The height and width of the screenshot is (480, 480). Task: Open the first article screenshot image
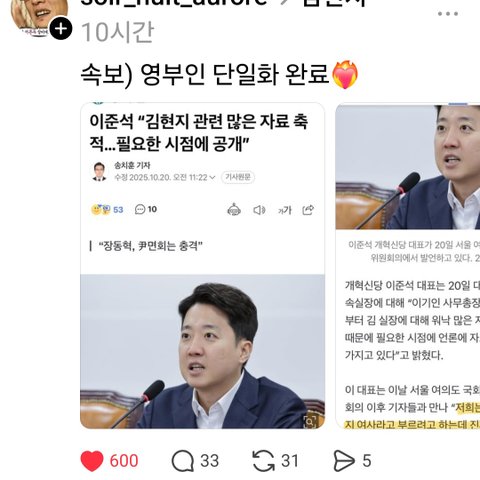pyautogui.click(x=202, y=266)
